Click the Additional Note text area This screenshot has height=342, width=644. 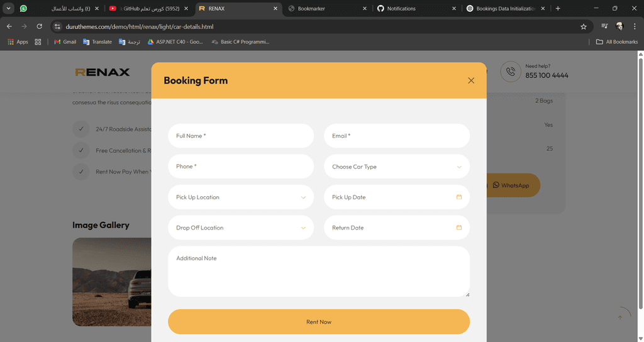pyautogui.click(x=319, y=272)
